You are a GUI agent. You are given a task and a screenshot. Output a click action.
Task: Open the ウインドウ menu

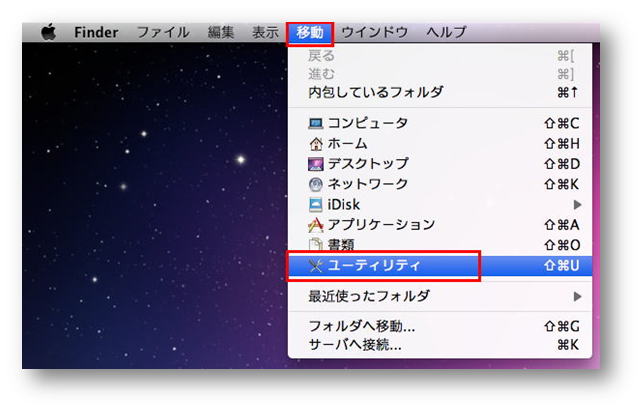[374, 32]
